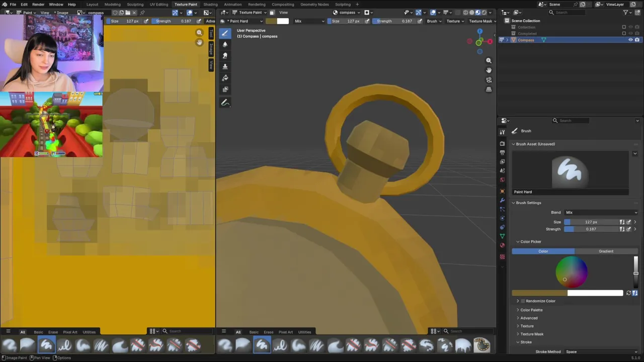Open the Physics properties tab
The image size is (644, 362).
click(x=502, y=218)
